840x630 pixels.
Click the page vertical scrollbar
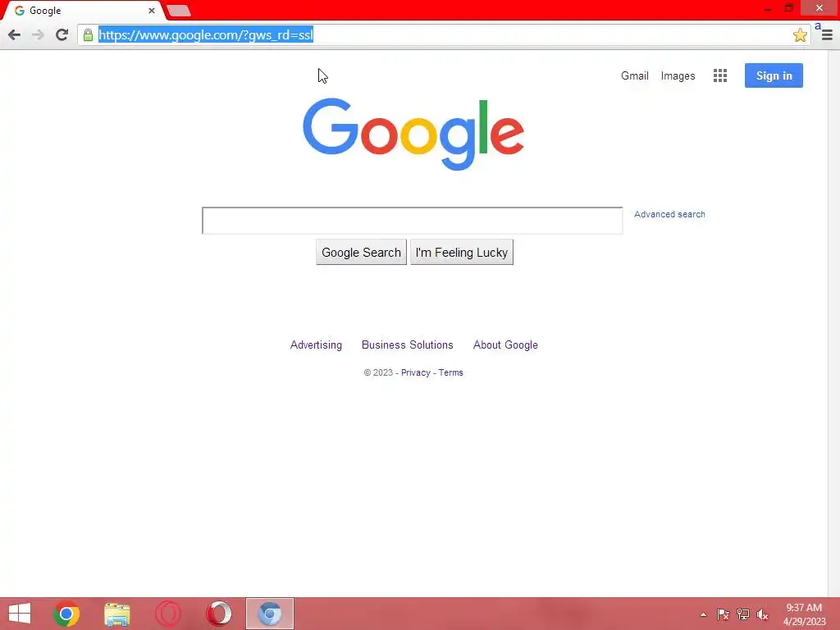point(833,323)
